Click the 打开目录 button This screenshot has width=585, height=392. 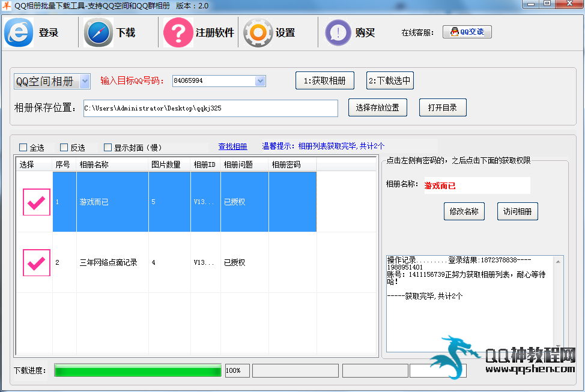[x=443, y=108]
